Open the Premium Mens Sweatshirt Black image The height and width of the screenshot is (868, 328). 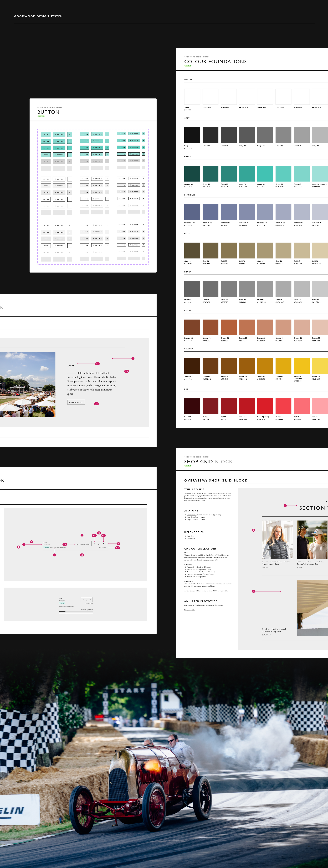point(277,540)
